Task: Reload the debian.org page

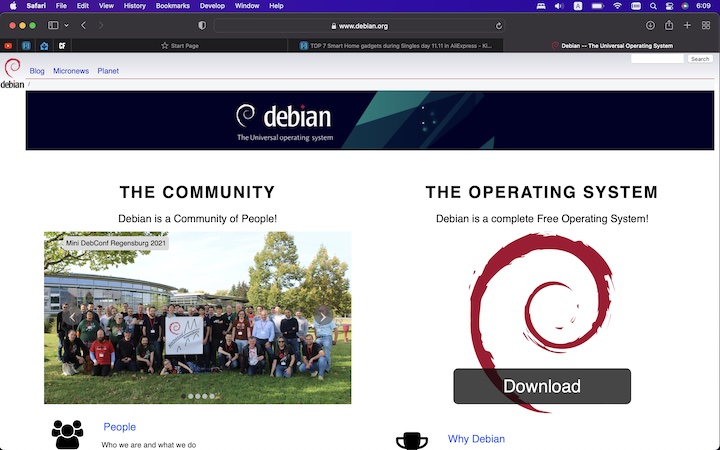Action: (499, 26)
